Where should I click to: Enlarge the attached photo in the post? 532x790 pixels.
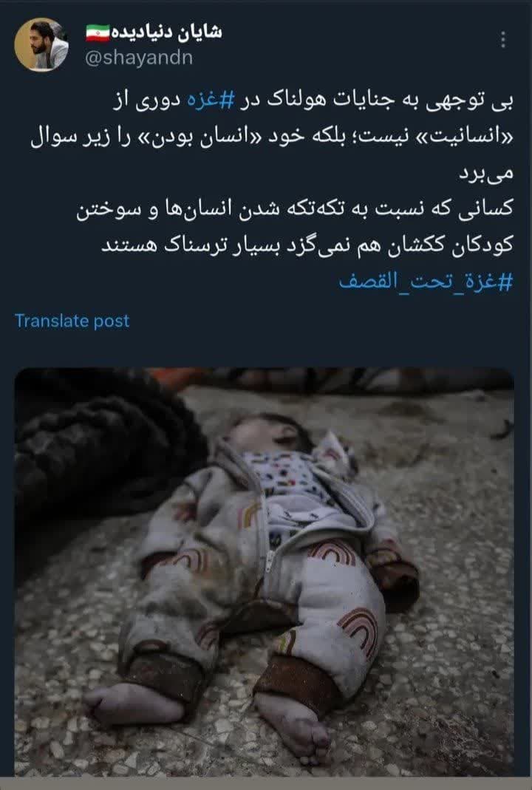click(x=264, y=572)
